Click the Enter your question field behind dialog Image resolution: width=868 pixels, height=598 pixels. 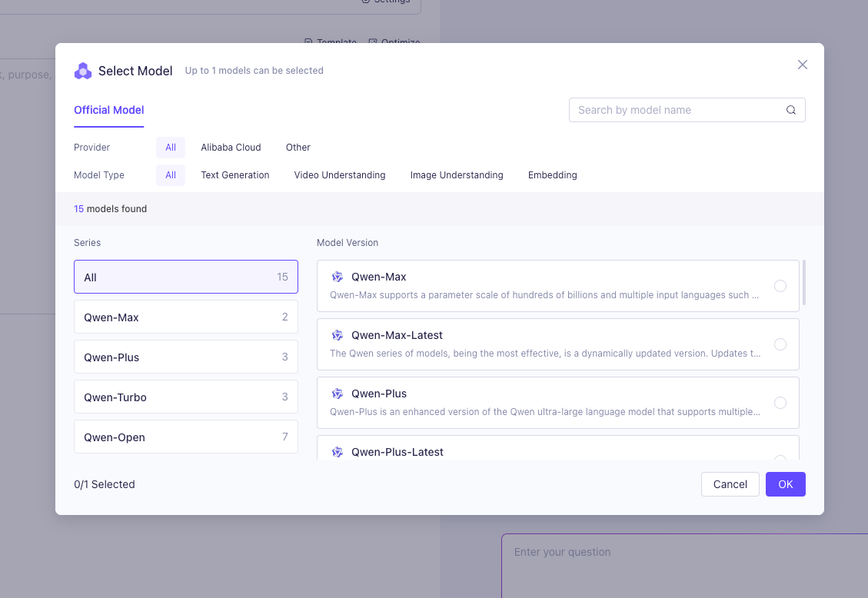click(x=685, y=566)
